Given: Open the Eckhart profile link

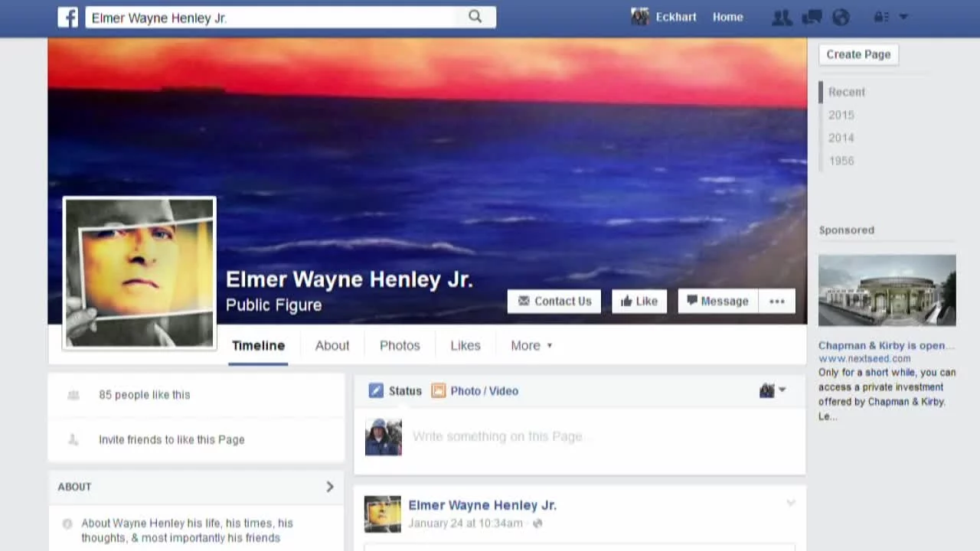Looking at the screenshot, I should tap(675, 17).
